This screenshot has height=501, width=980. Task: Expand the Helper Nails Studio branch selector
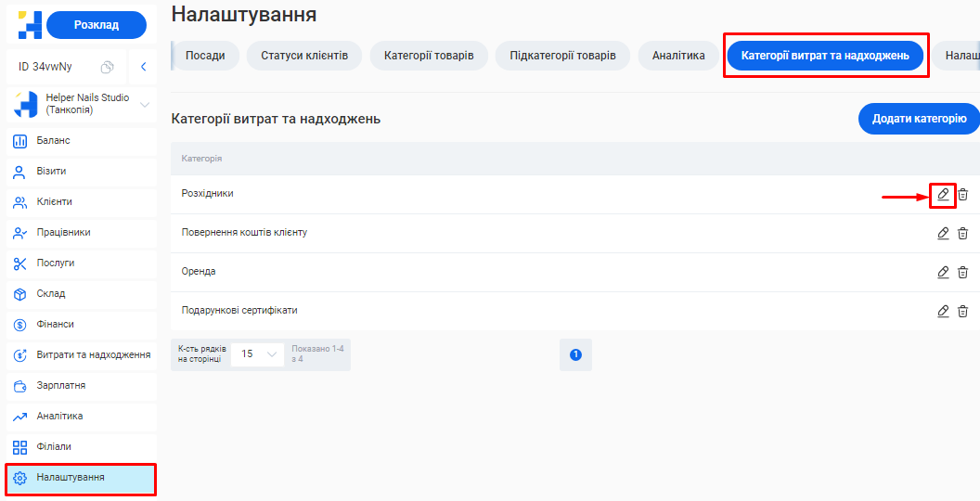(144, 105)
